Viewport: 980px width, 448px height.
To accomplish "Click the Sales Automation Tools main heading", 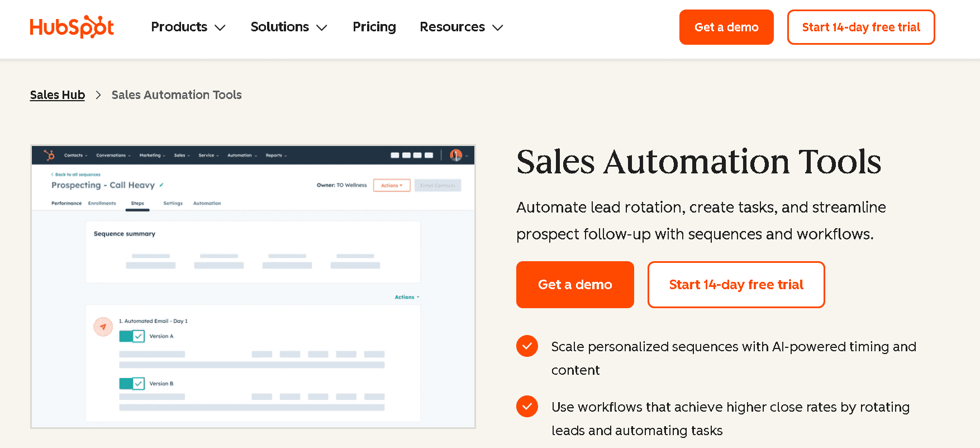I will pos(699,162).
